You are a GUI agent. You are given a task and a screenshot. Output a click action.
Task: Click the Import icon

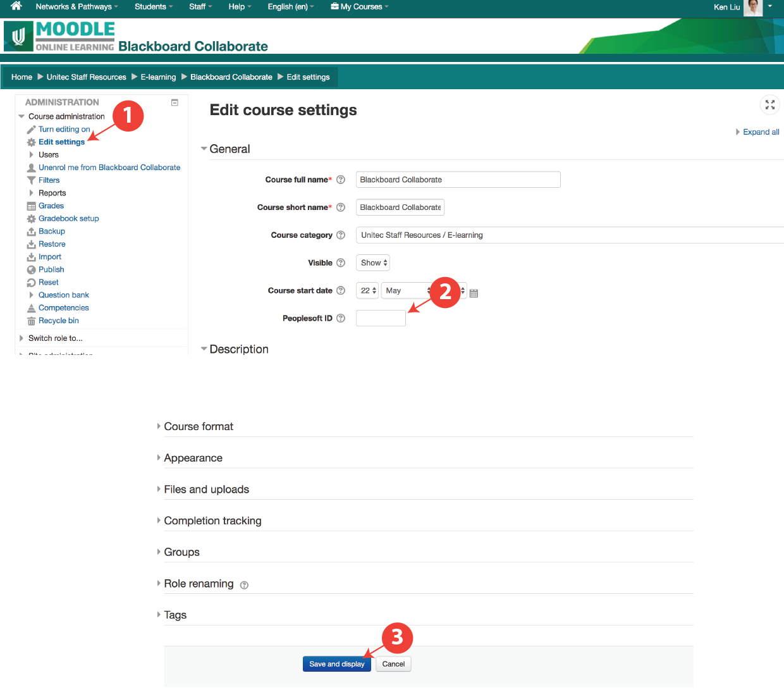(x=31, y=257)
